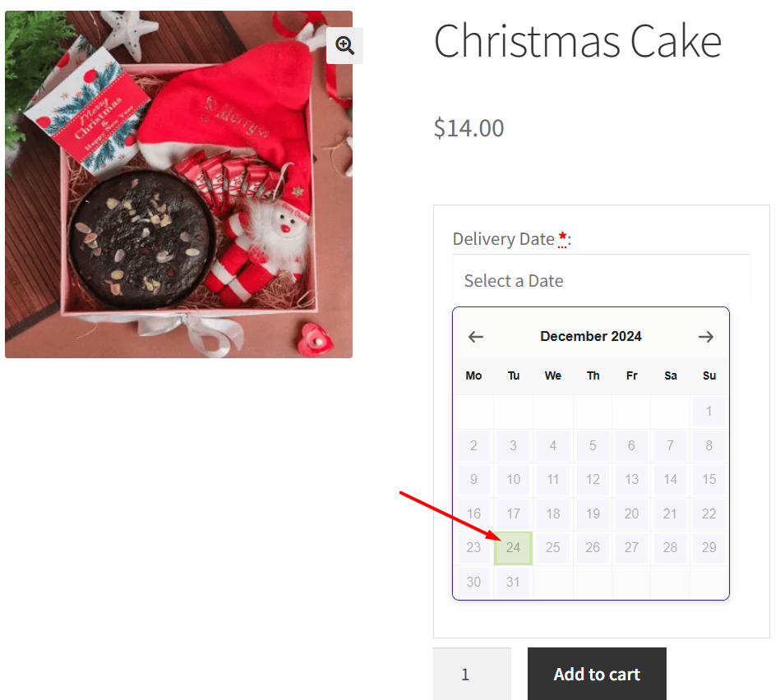780x700 pixels.
Task: Select December 26 on the date picker
Action: pyautogui.click(x=593, y=548)
